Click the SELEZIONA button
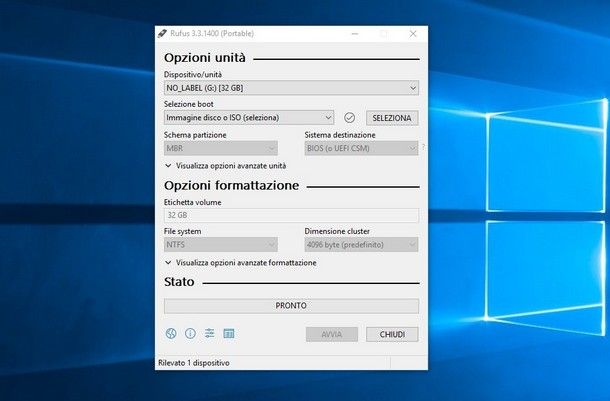 392,118
